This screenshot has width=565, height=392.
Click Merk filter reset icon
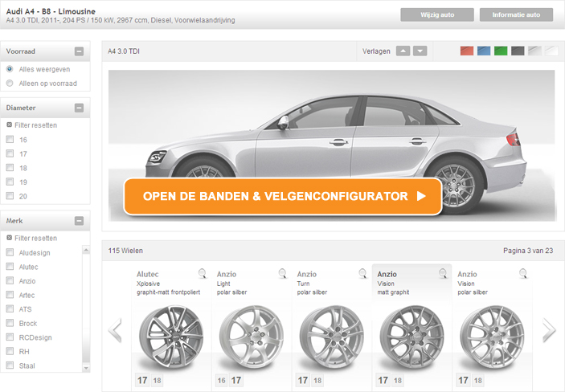point(10,238)
